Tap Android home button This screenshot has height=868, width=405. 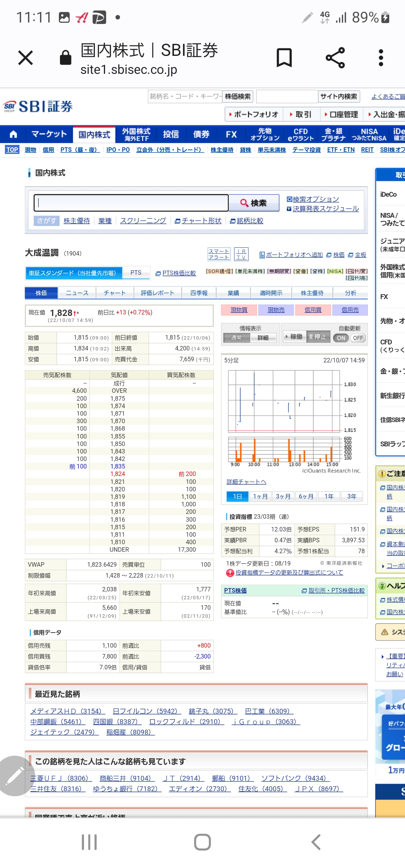click(x=202, y=842)
